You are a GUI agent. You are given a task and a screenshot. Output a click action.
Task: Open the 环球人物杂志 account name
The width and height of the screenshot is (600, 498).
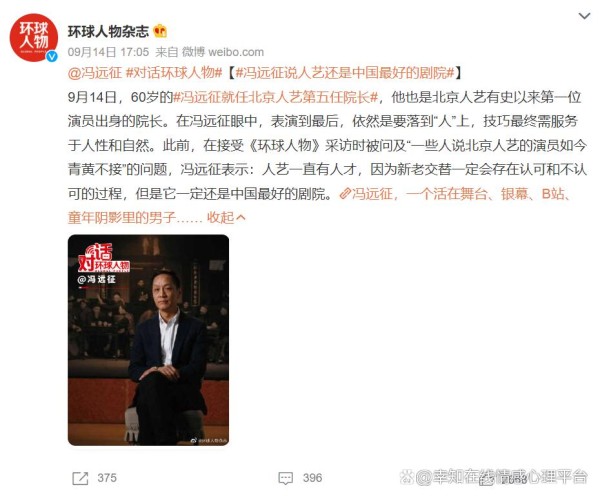coord(108,31)
